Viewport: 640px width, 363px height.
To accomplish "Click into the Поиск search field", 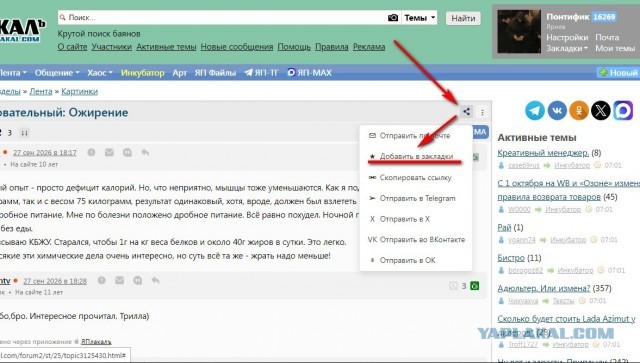I will 222,18.
